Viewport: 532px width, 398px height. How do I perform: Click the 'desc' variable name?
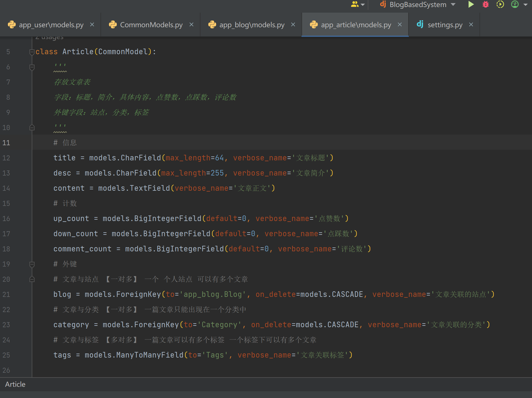point(62,173)
